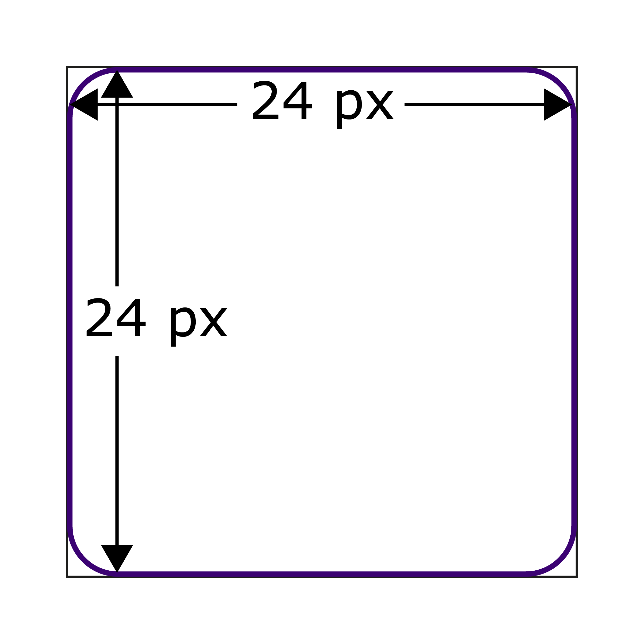
Task: Click the purple border style icon
Action: pos(322,322)
